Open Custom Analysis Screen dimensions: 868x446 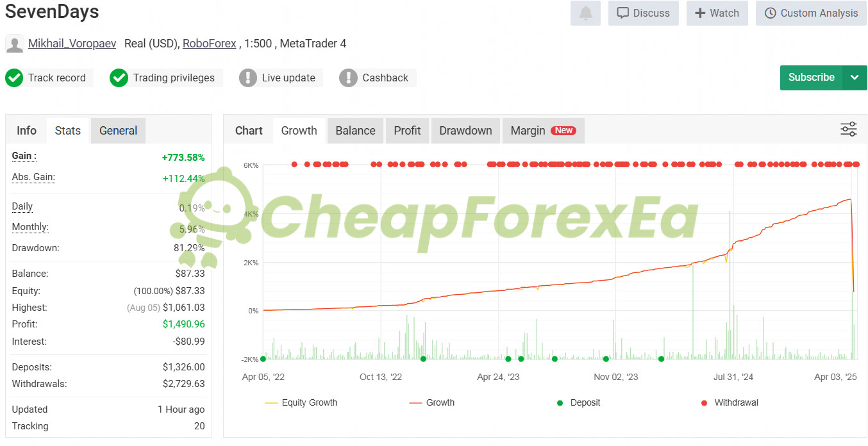coord(811,13)
